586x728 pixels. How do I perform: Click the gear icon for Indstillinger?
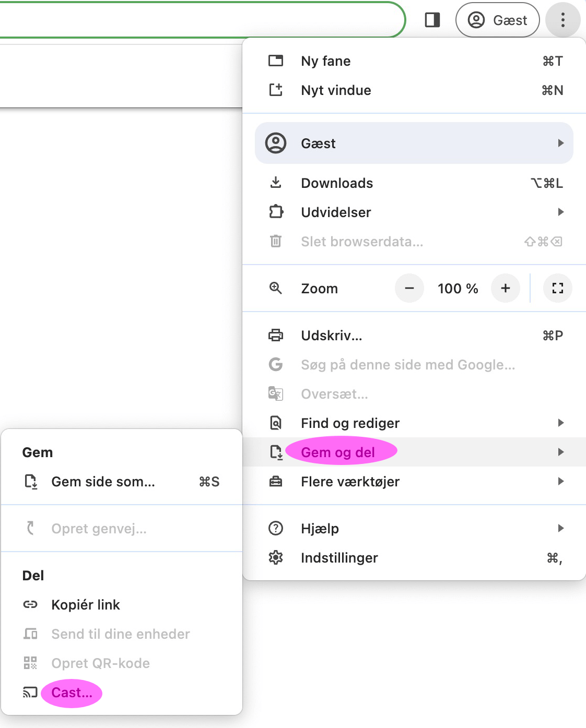coord(276,557)
